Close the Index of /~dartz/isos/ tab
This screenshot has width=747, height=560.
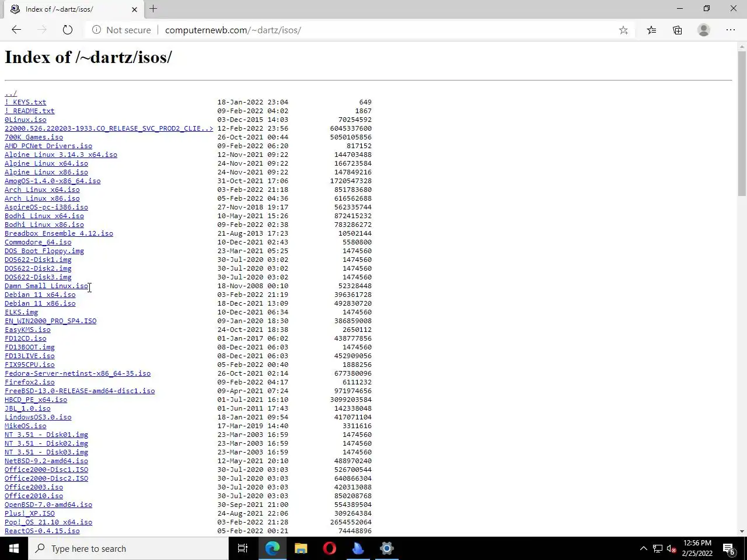point(134,9)
